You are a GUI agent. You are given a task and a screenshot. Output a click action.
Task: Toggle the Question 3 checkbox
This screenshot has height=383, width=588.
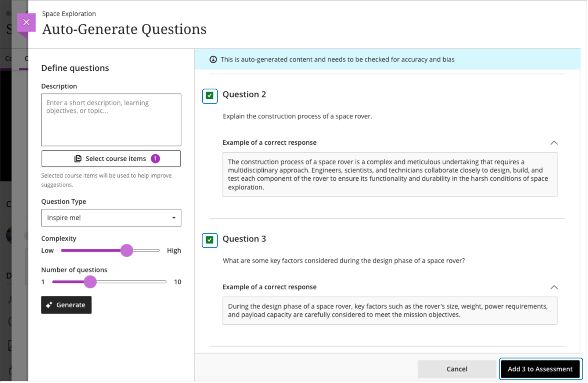point(210,239)
